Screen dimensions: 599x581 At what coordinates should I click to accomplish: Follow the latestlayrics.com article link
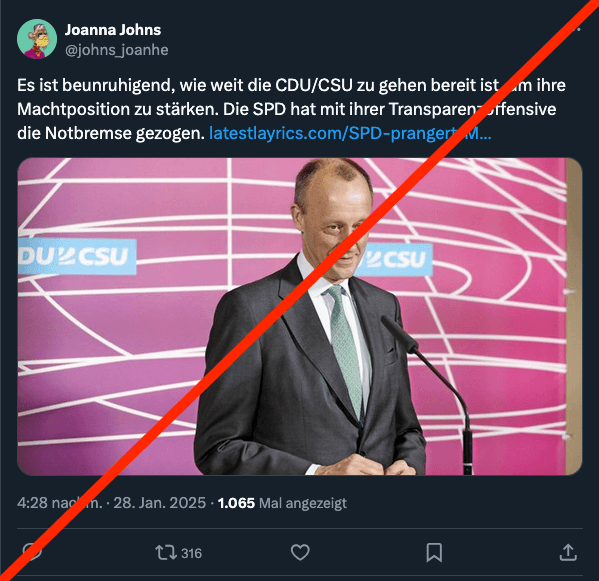(x=350, y=133)
